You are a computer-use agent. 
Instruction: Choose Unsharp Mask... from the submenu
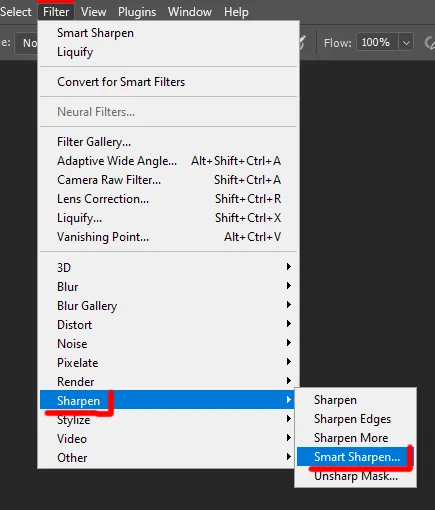(355, 476)
